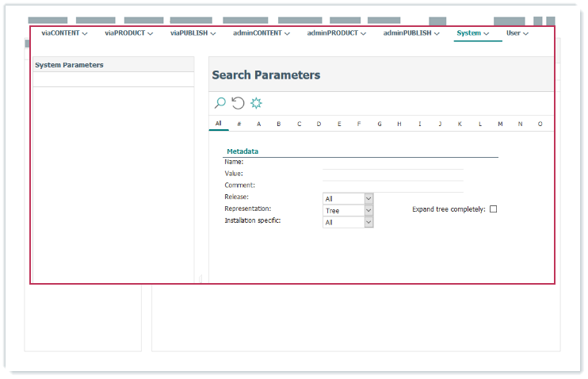Open the User menu
The width and height of the screenshot is (588, 379).
[x=517, y=33]
